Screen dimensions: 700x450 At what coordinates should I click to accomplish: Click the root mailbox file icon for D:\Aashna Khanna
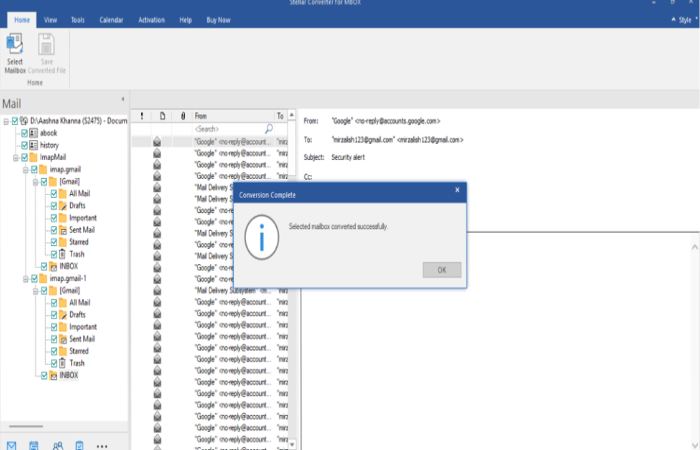pyautogui.click(x=24, y=121)
